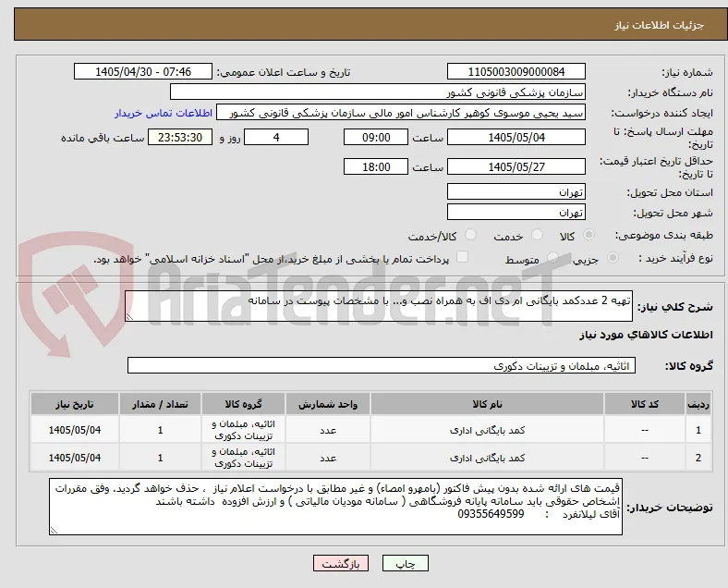Click the remaining days field showing 4
728x588 pixels.
tap(276, 138)
